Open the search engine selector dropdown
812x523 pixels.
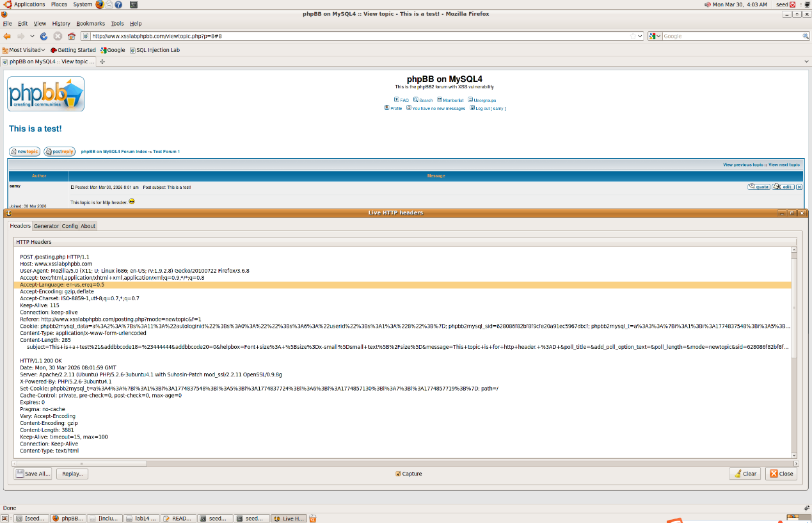click(655, 36)
